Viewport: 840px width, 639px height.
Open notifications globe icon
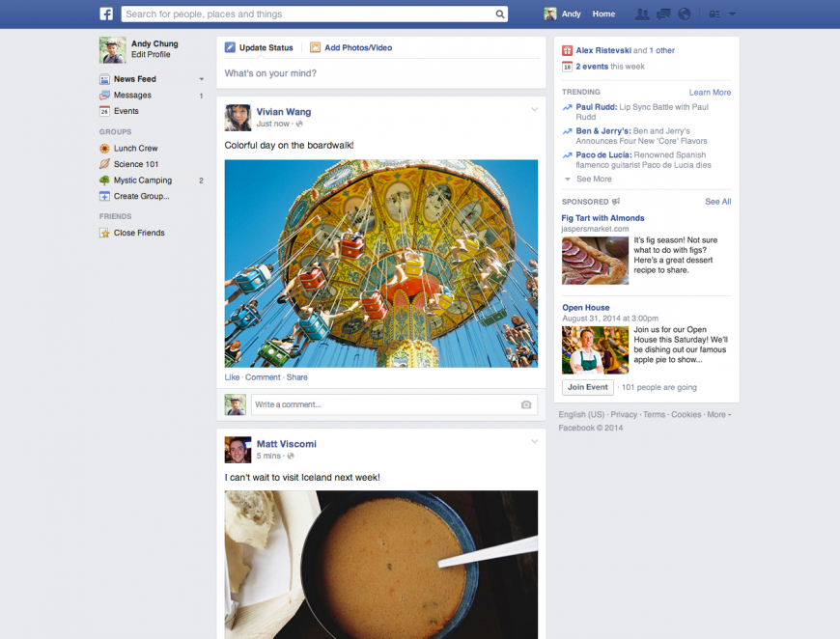685,14
